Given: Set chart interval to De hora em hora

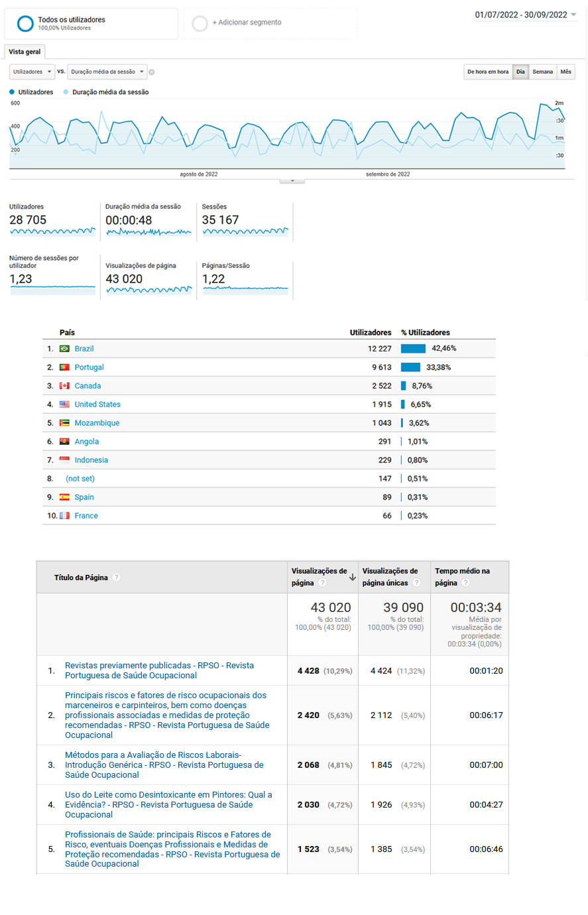Looking at the screenshot, I should click(x=488, y=72).
